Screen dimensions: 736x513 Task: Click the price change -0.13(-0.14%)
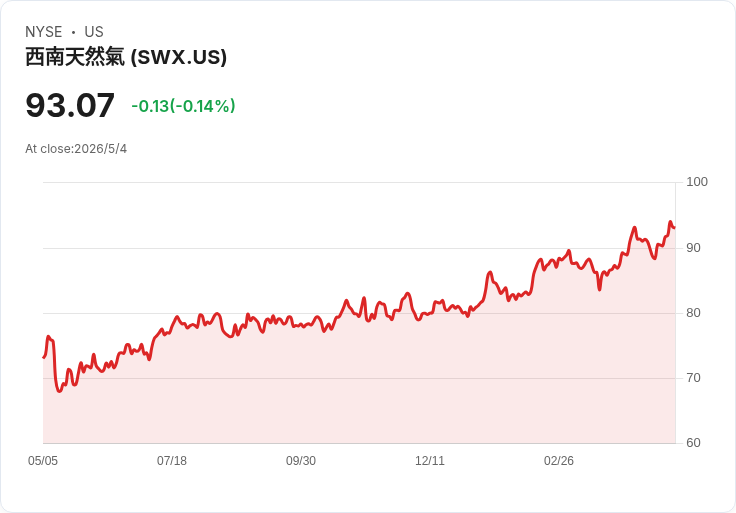[183, 106]
